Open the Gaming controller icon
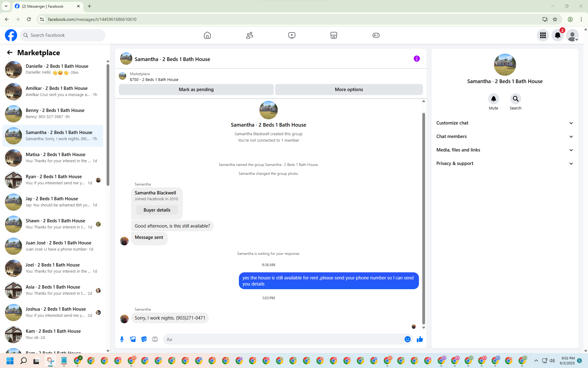The image size is (588, 368). tap(376, 35)
